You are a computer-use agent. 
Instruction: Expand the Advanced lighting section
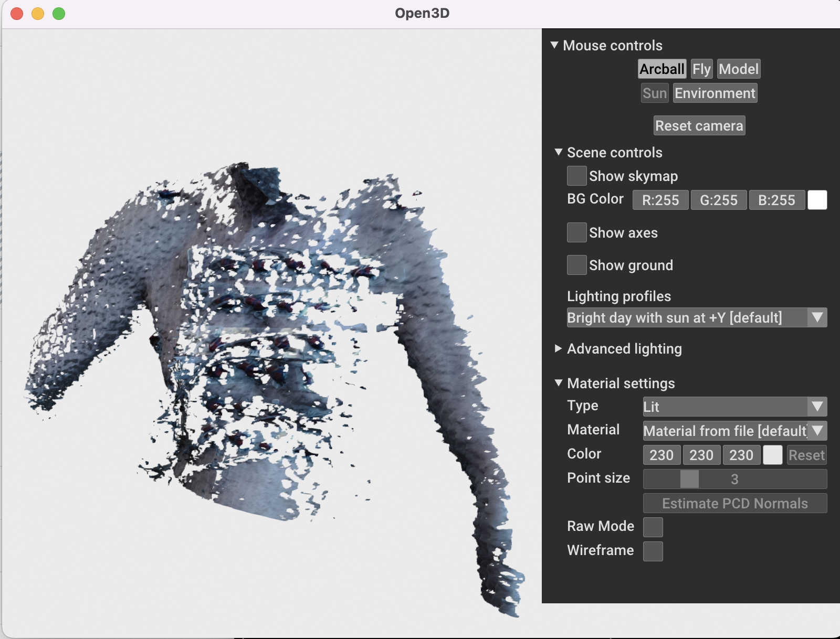558,348
